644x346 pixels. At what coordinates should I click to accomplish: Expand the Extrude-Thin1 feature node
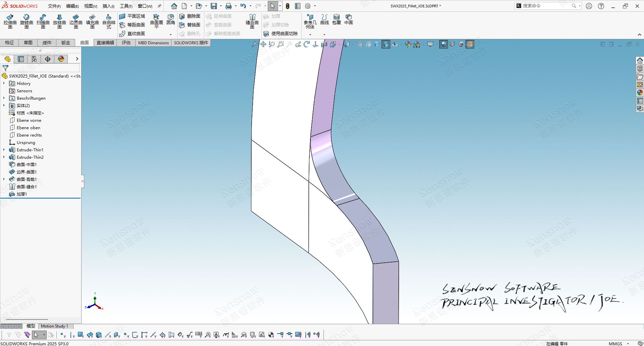coord(4,150)
